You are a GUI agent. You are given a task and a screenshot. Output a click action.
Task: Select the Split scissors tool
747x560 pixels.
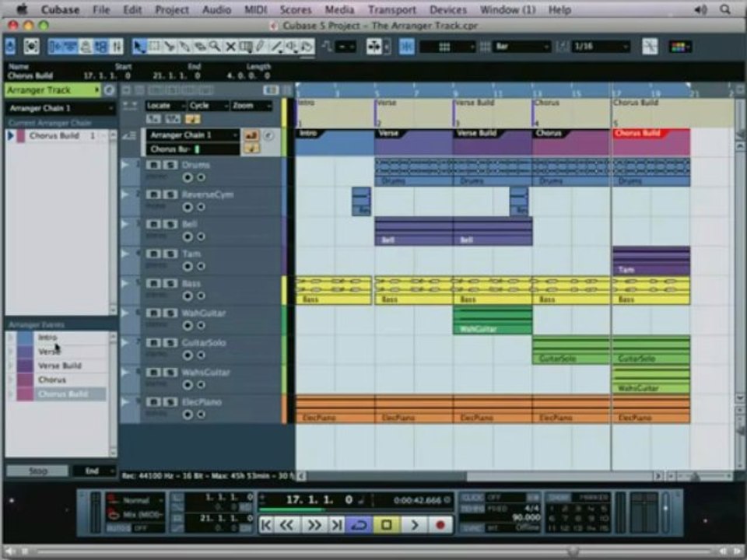tap(169, 46)
